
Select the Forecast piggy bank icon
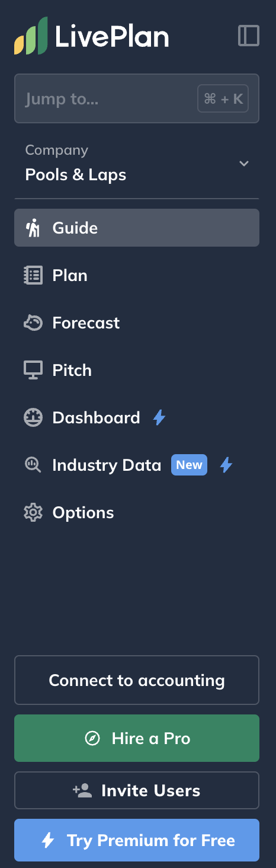(33, 323)
